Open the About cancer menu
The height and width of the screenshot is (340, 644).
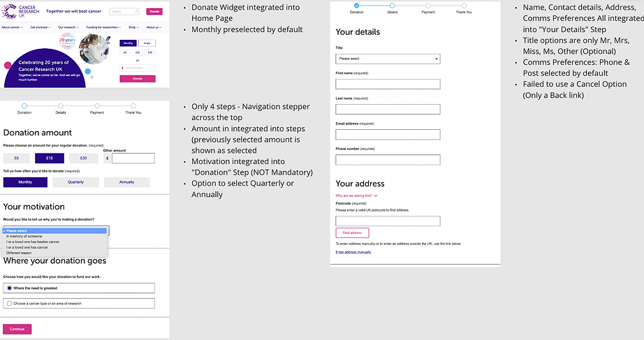click(x=12, y=27)
